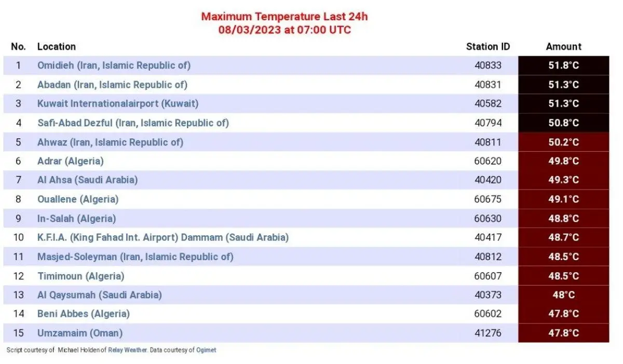The width and height of the screenshot is (623, 364).
Task: Click the 51.8°C black amount cell
Action: [x=563, y=65]
